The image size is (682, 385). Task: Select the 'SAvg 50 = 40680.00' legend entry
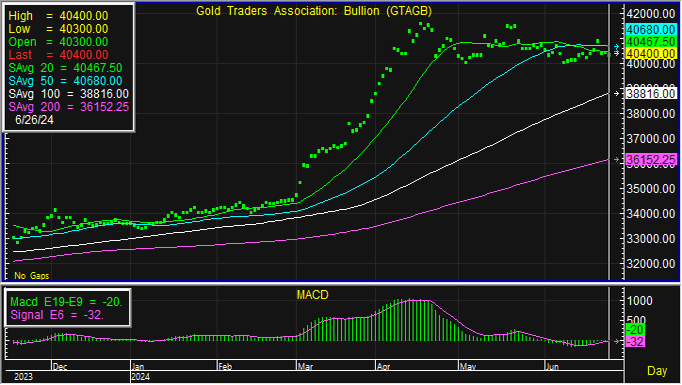tap(65, 81)
